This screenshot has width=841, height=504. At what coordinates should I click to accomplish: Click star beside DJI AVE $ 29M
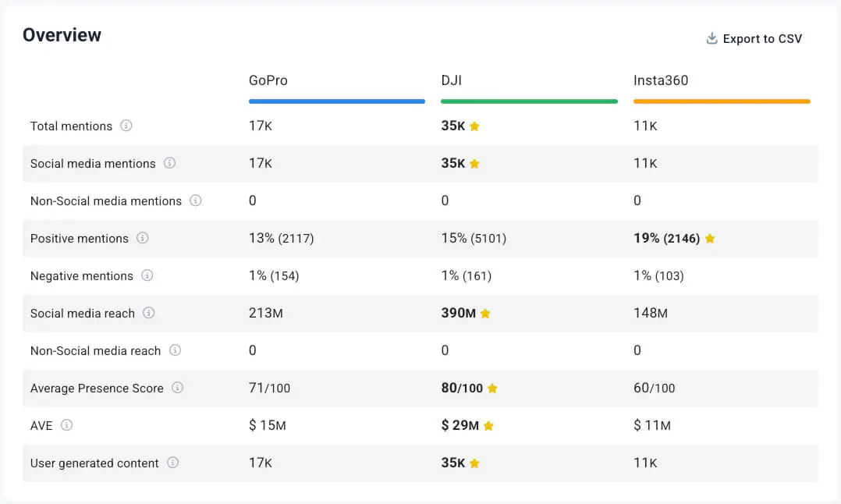click(x=488, y=426)
